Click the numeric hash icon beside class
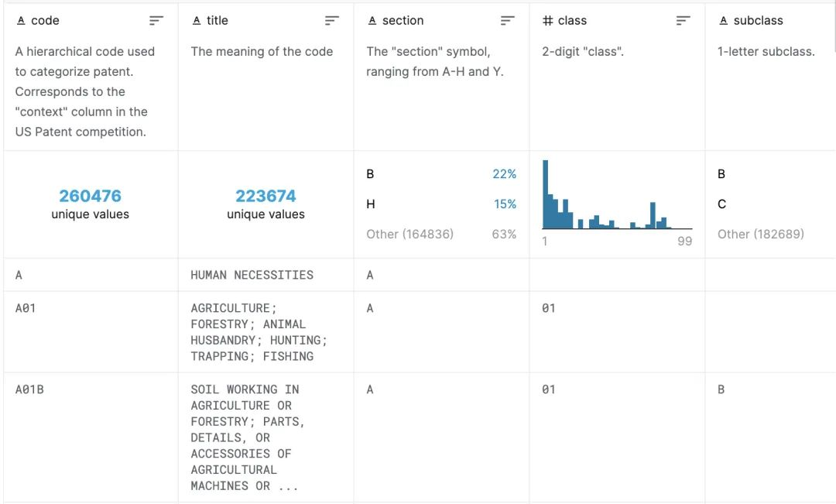 pyautogui.click(x=547, y=21)
